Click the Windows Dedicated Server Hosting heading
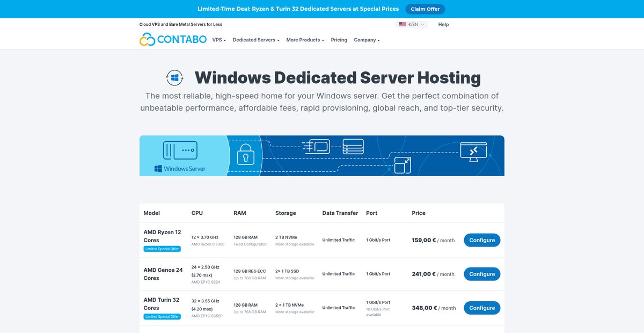Image resolution: width=644 pixels, height=333 pixels. click(x=338, y=78)
